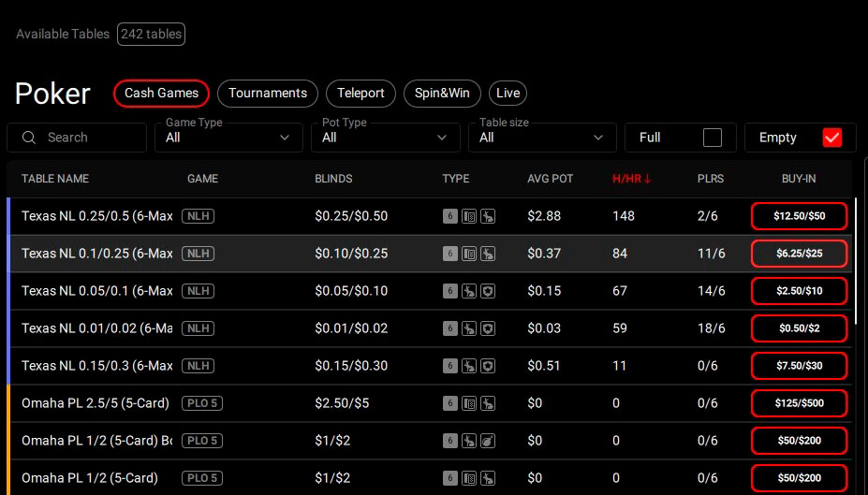Open the Teleport tab
868x495 pixels.
click(360, 94)
